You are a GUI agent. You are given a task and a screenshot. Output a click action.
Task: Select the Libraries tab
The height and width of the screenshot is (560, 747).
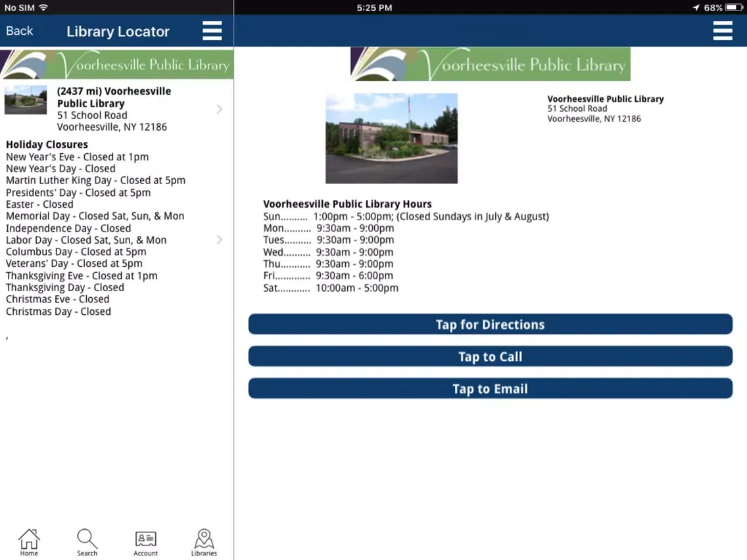click(204, 542)
